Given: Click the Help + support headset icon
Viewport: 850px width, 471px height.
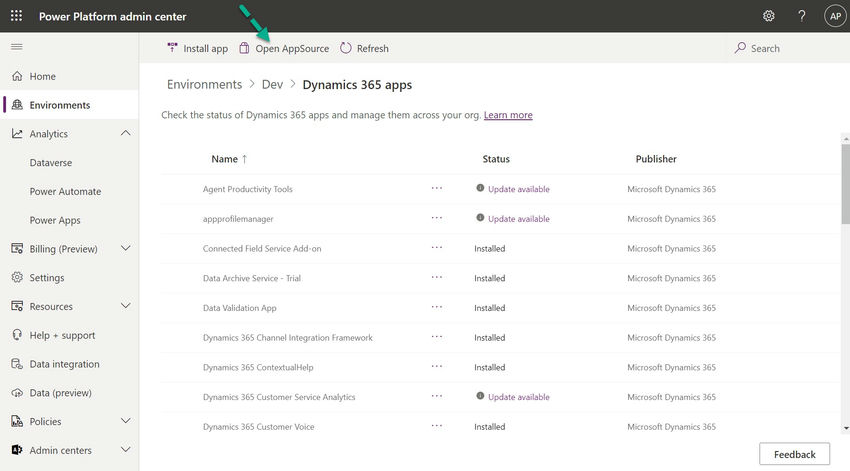Looking at the screenshot, I should (x=17, y=334).
